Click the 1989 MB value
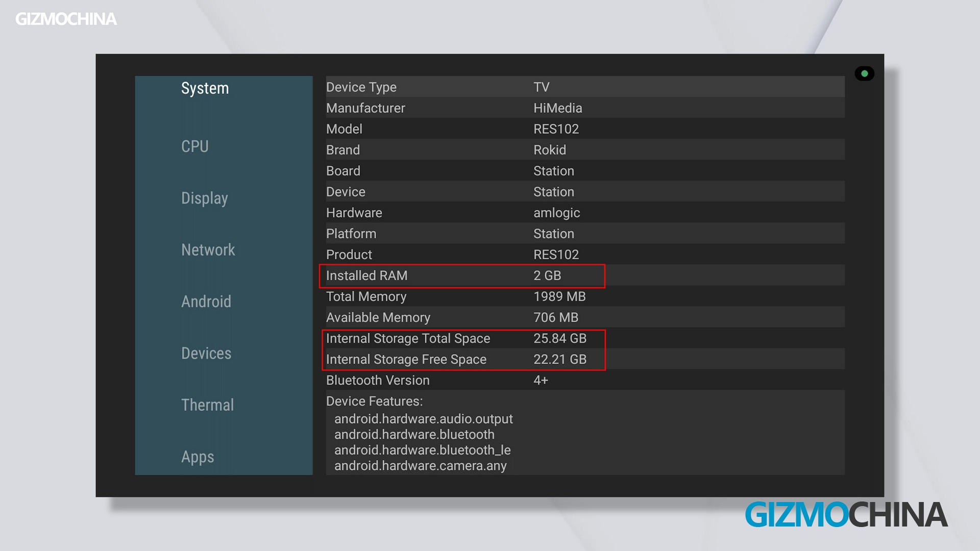Image resolution: width=980 pixels, height=551 pixels. click(559, 296)
